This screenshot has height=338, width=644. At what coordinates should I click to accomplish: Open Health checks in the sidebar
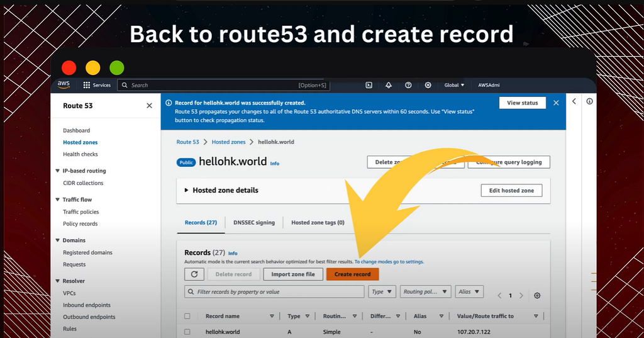tap(80, 154)
